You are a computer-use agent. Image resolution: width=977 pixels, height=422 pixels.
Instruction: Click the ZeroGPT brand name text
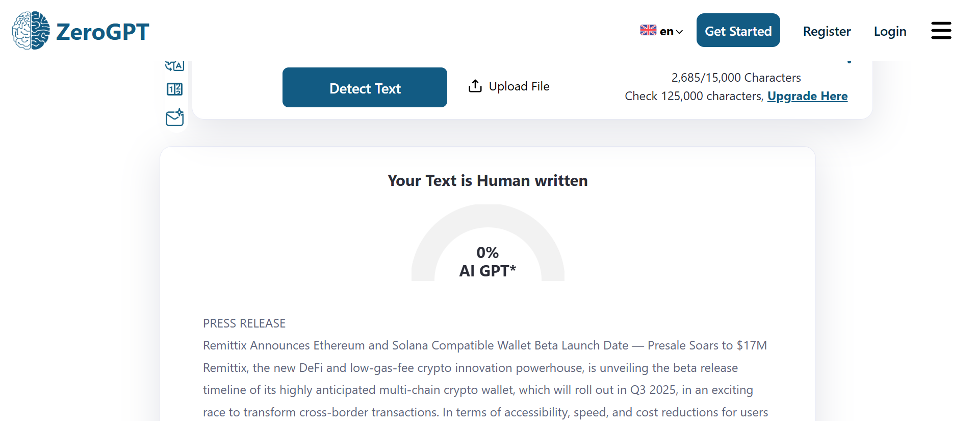102,31
